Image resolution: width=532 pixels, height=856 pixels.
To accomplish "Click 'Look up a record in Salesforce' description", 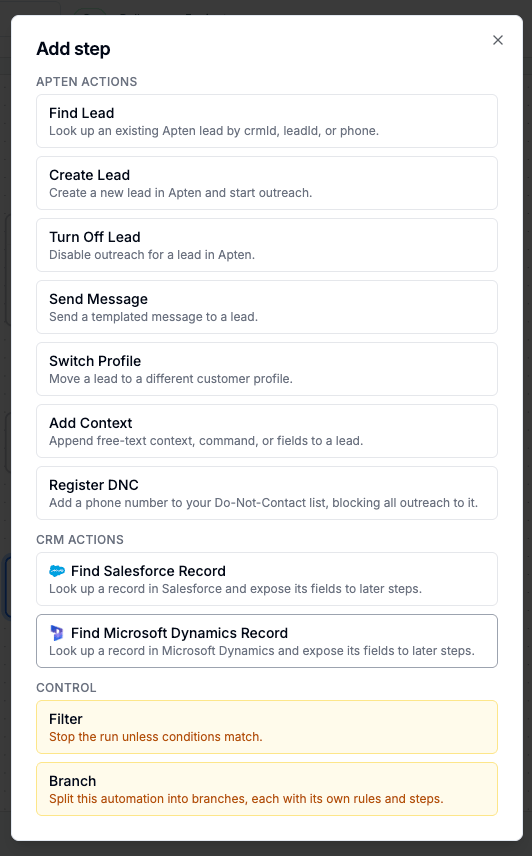I will (x=235, y=589).
